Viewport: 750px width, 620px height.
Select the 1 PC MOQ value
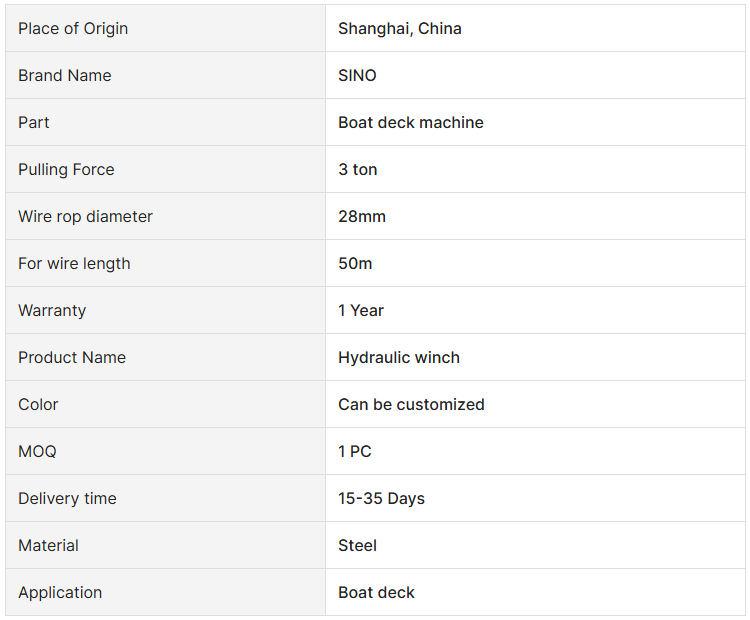[355, 451]
